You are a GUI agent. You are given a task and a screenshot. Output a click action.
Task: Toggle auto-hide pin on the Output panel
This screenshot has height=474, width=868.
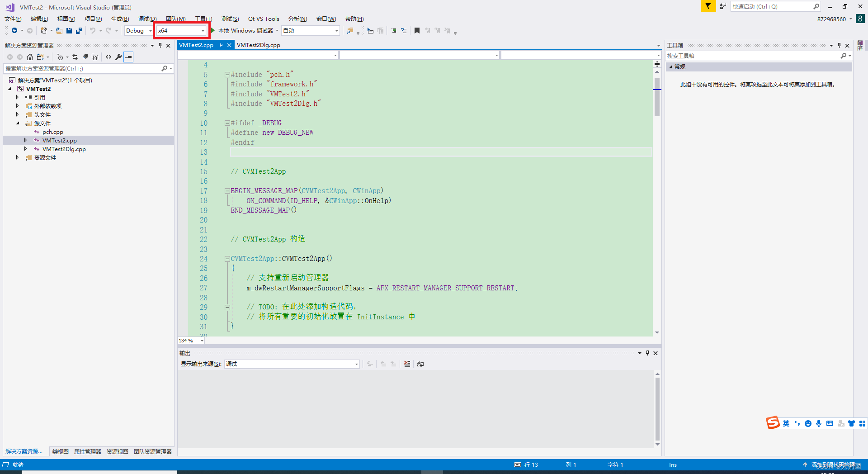[647, 353]
